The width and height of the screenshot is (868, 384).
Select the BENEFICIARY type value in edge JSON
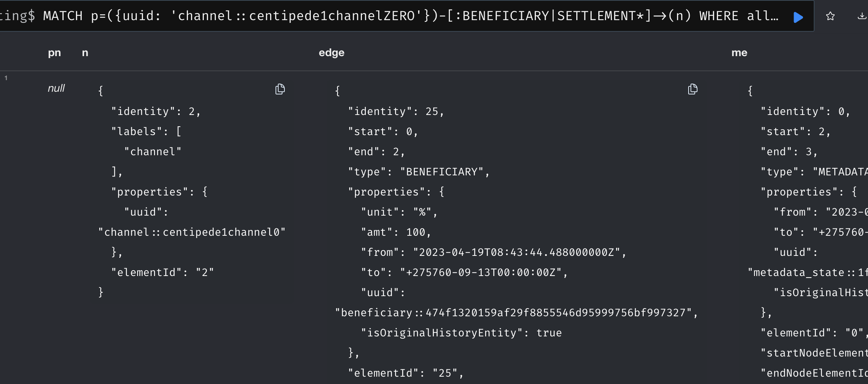pyautogui.click(x=444, y=171)
